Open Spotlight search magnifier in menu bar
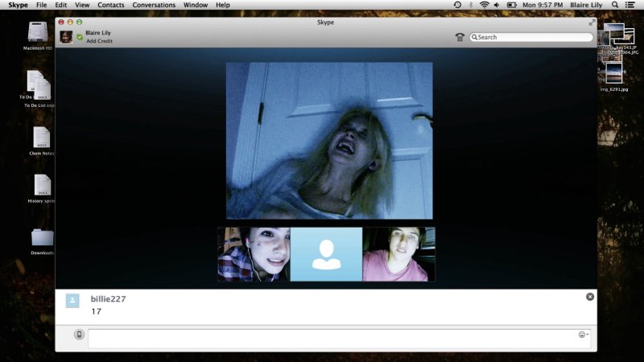Screen dimensions: 644x362 [x=615, y=5]
